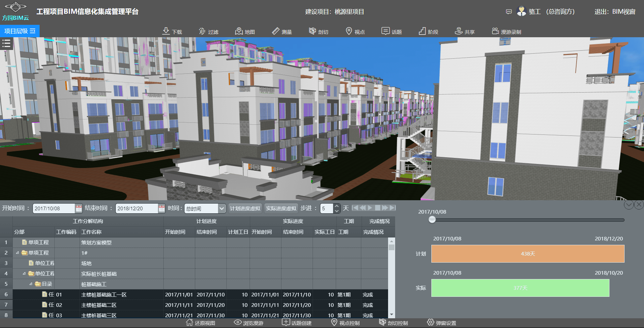Click the 下载 download icon
Viewport: 644px width, 328px height.
pos(166,31)
